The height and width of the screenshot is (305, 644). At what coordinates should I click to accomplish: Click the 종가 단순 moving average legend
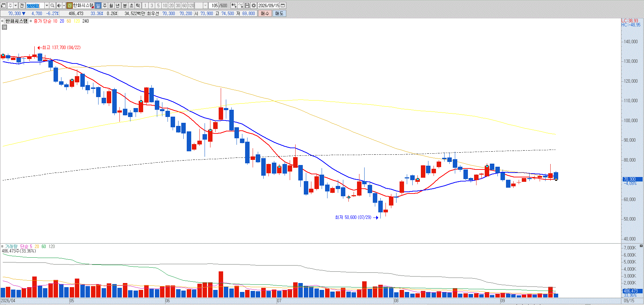(43, 21)
